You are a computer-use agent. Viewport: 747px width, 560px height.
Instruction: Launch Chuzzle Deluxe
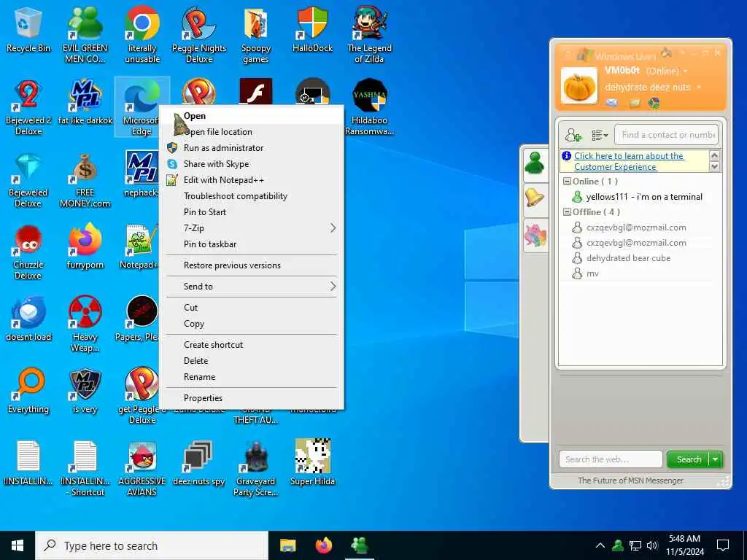pyautogui.click(x=28, y=252)
